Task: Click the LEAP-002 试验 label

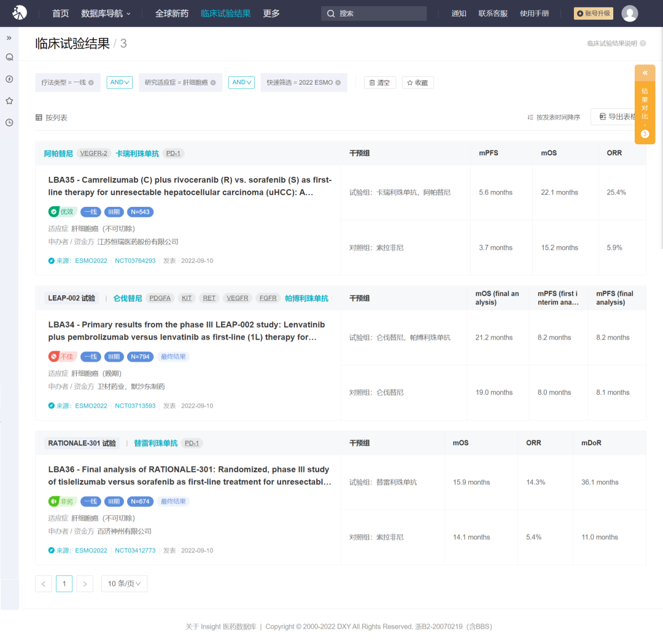Action: [71, 298]
